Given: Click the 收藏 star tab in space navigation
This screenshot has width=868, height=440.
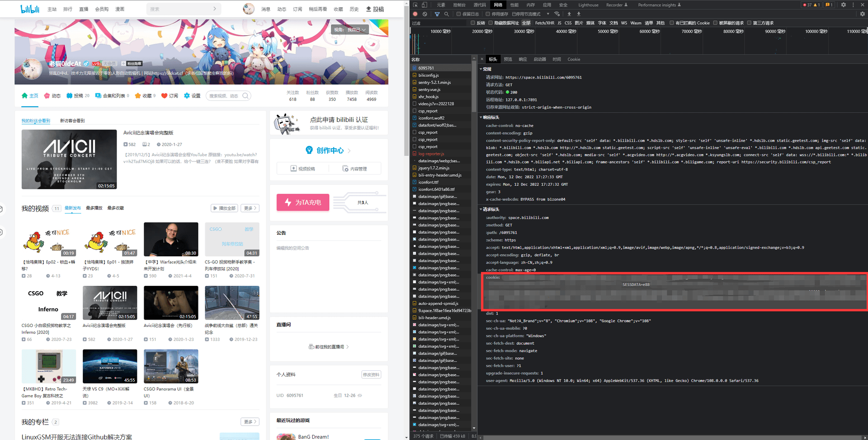Looking at the screenshot, I should [x=145, y=96].
